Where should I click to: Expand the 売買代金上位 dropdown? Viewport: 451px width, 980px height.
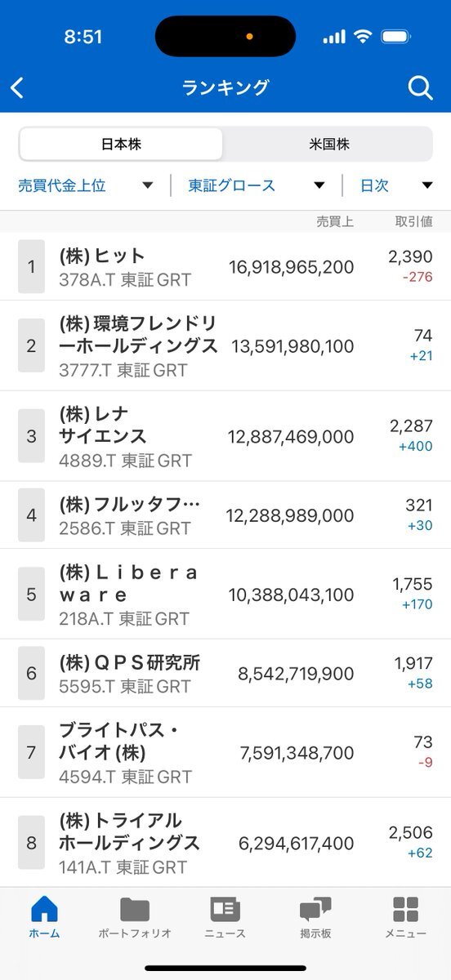click(85, 185)
